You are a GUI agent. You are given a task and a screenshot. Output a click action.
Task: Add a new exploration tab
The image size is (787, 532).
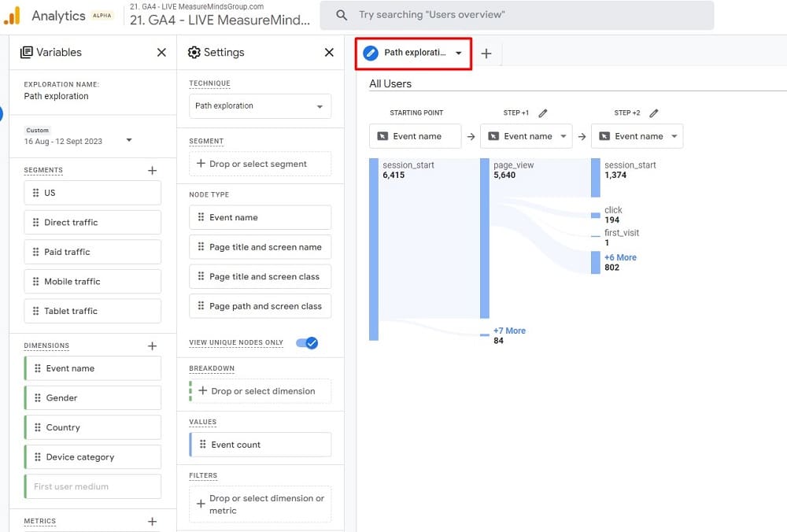click(486, 54)
